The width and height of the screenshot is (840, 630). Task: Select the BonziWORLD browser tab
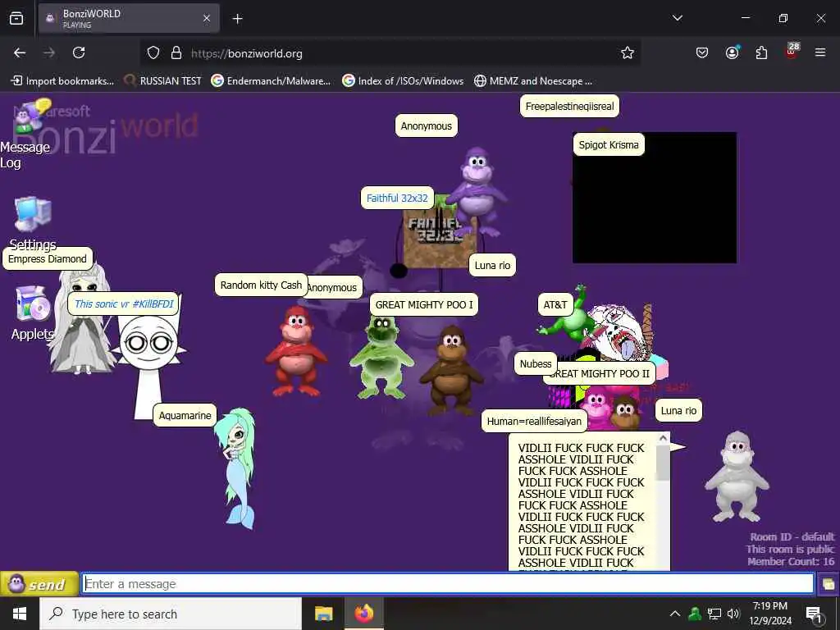129,19
